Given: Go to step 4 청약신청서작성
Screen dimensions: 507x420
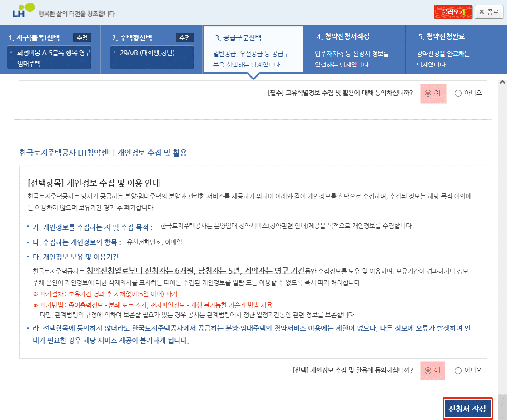Looking at the screenshot, I should [x=343, y=37].
